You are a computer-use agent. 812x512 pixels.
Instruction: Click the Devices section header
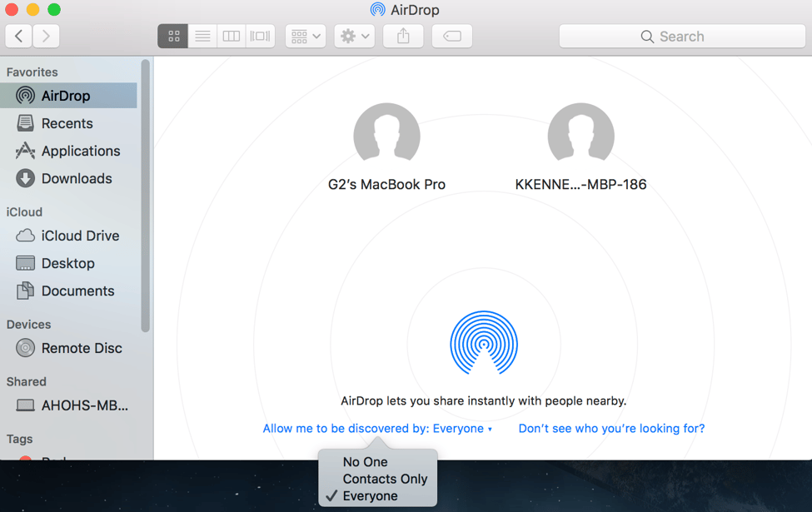29,325
